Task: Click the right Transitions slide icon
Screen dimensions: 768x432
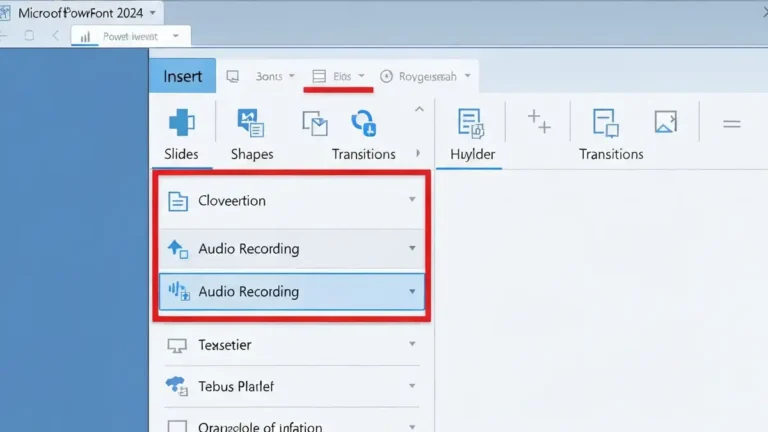Action: pos(605,122)
